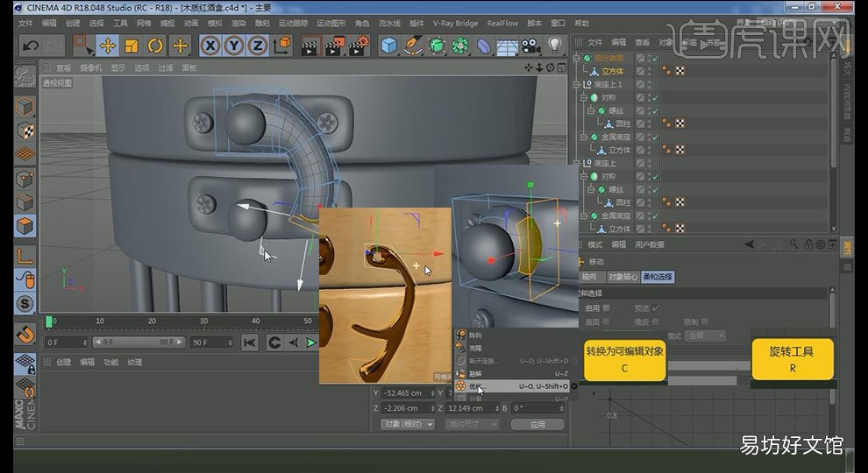Select 立方体 under top subdivision object

[x=612, y=71]
